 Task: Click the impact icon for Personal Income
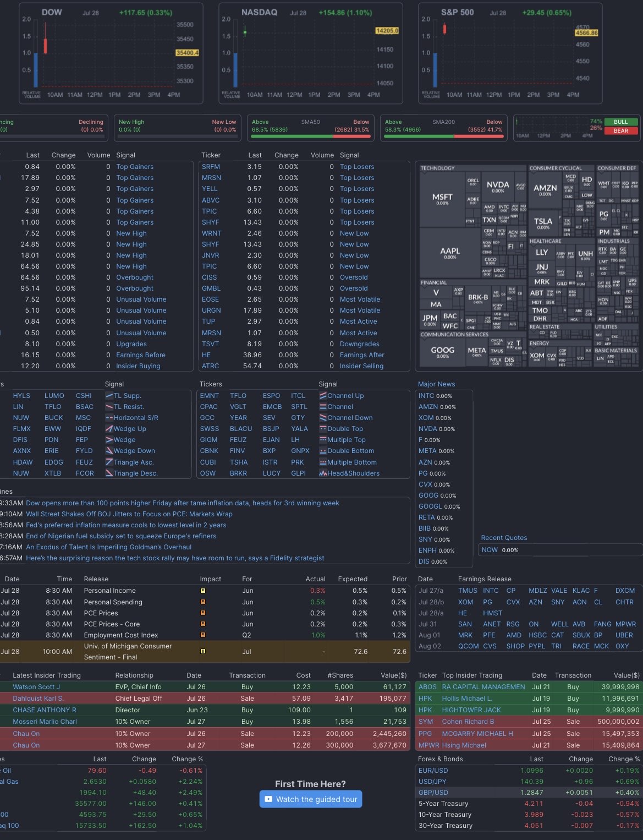(x=203, y=591)
